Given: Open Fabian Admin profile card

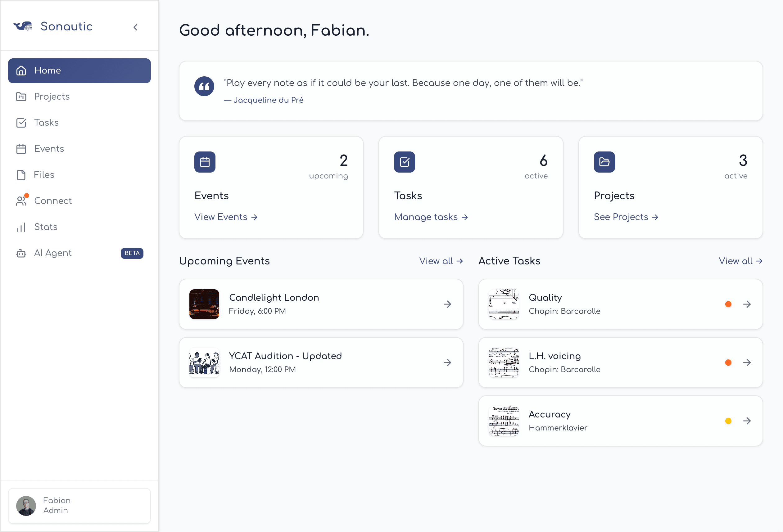Looking at the screenshot, I should coord(79,505).
